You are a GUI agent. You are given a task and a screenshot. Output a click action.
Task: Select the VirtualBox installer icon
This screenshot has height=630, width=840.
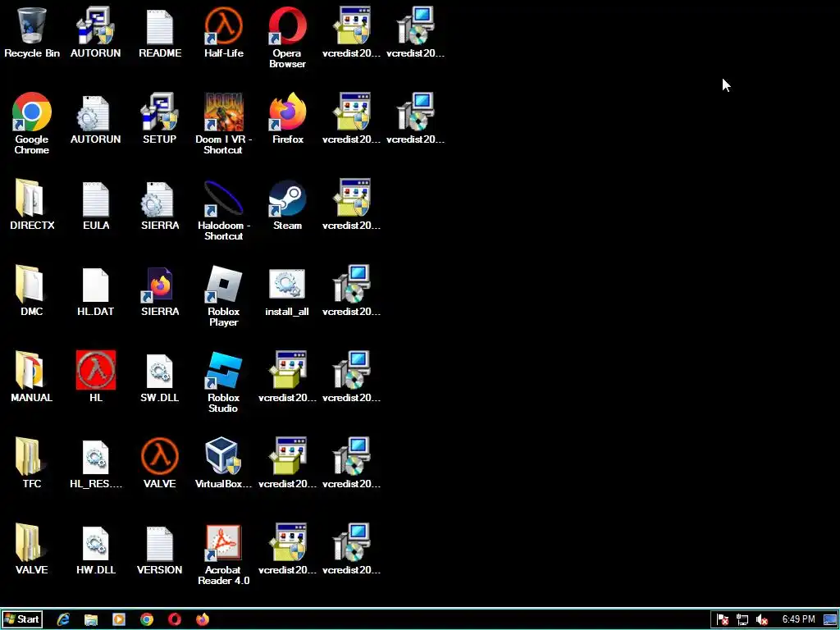point(223,463)
